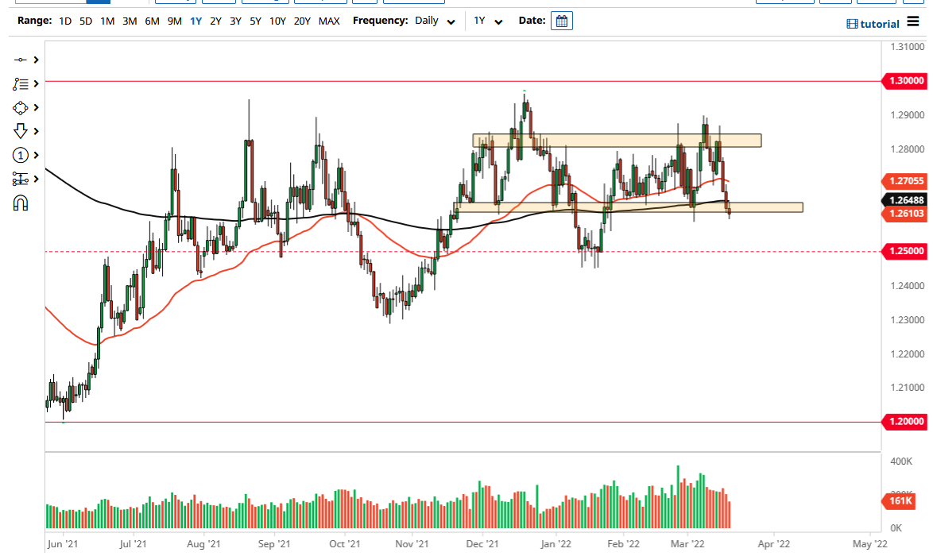The height and width of the screenshot is (560, 933).
Task: Select the down-arrow marker tool
Action: [20, 131]
